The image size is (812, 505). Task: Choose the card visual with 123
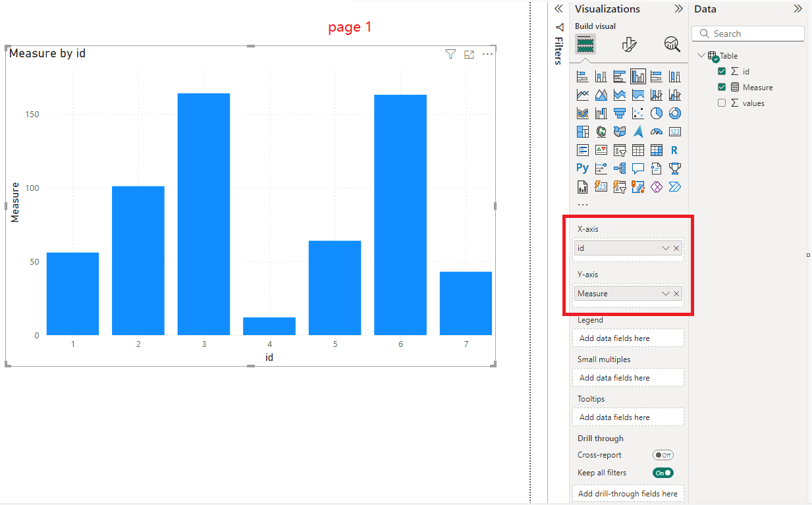[x=674, y=132]
